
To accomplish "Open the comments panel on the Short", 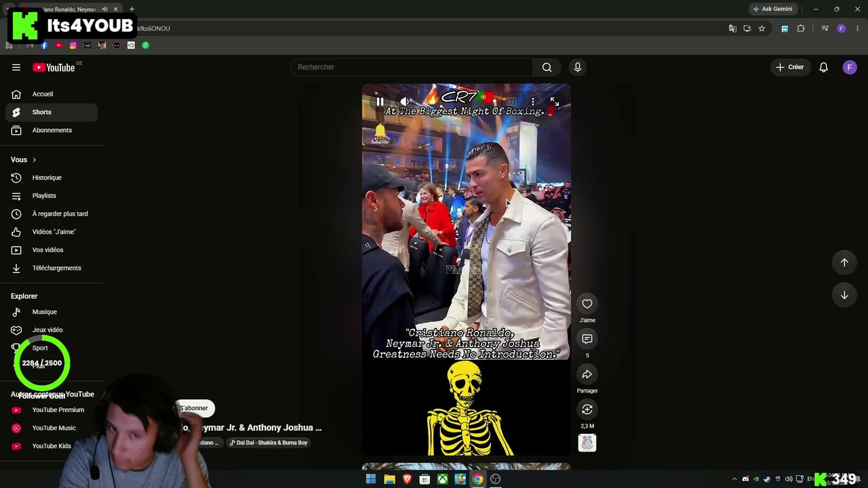I will point(587,339).
